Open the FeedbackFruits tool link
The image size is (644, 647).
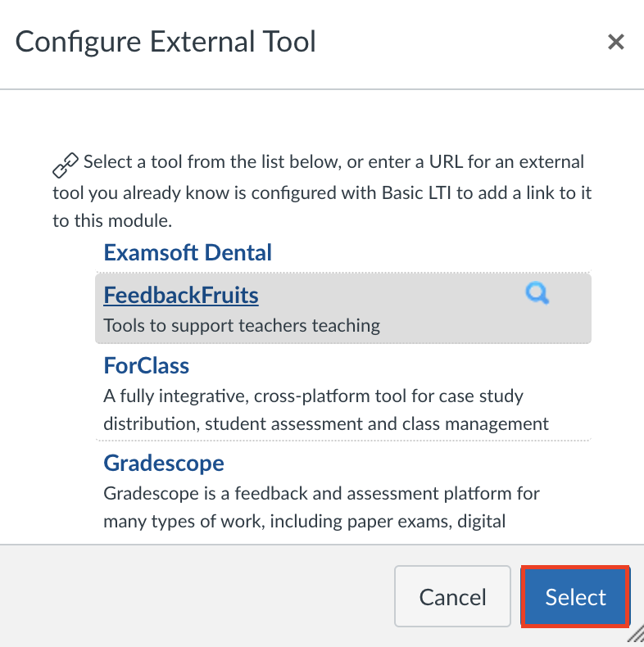pos(181,295)
